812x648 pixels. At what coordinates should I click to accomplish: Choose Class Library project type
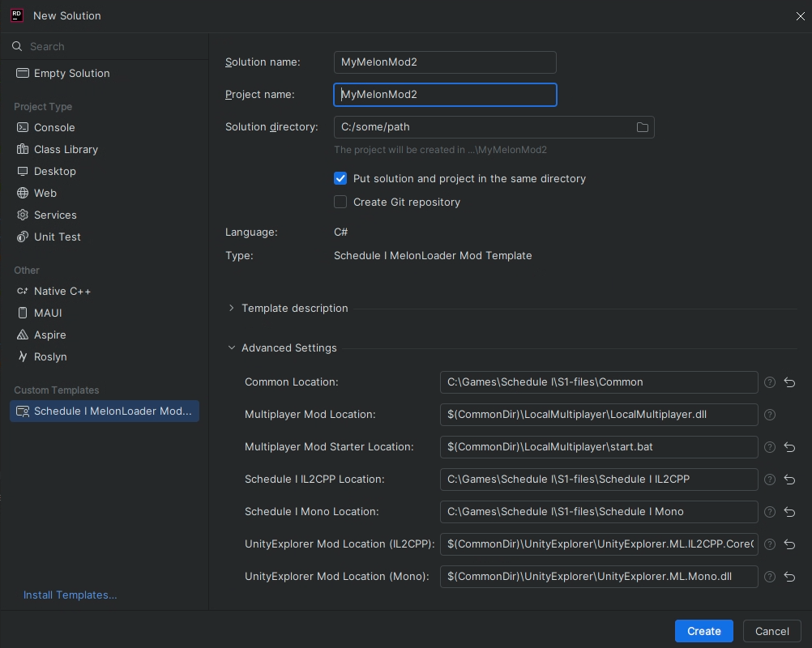click(x=104, y=149)
